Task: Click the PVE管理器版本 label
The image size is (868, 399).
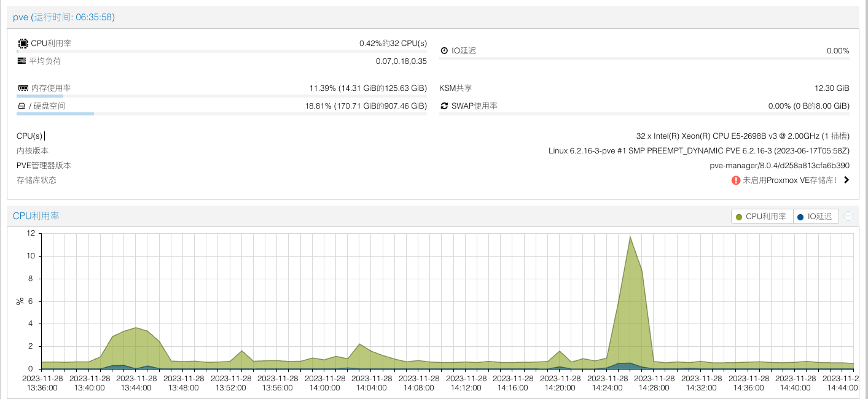Action: tap(44, 166)
